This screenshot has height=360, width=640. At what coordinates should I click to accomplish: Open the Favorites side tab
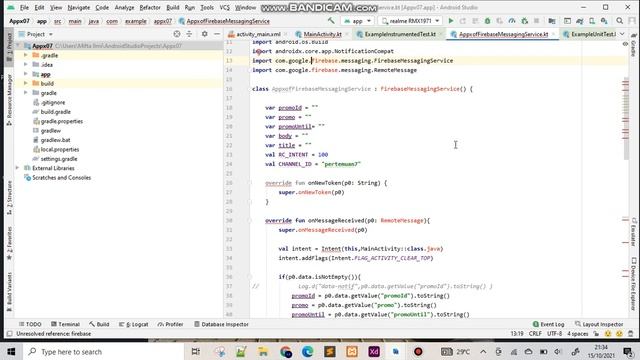[x=9, y=243]
